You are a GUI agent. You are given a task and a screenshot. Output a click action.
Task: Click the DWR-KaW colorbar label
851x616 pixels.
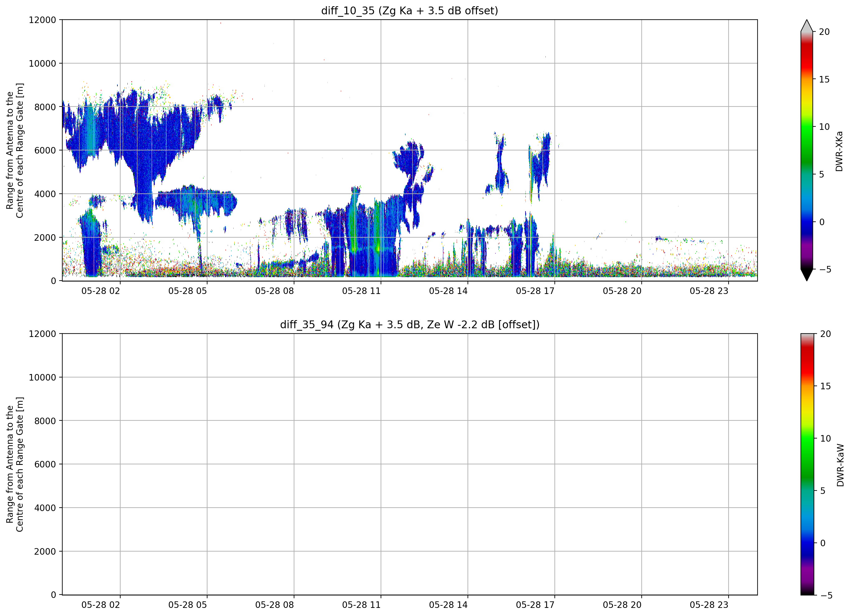[840, 465]
